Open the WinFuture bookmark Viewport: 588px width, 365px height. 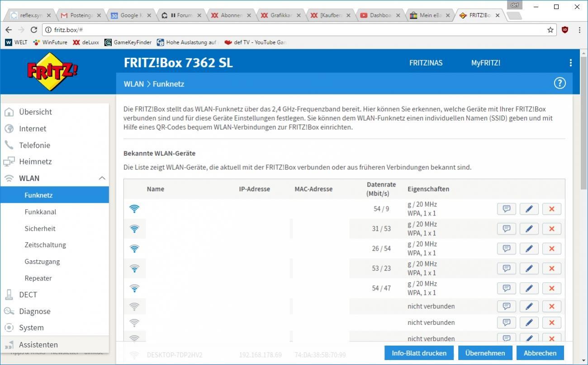click(50, 42)
